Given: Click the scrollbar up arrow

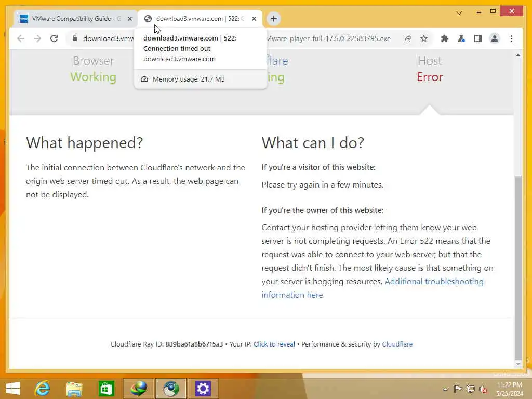Looking at the screenshot, I should click(x=518, y=55).
